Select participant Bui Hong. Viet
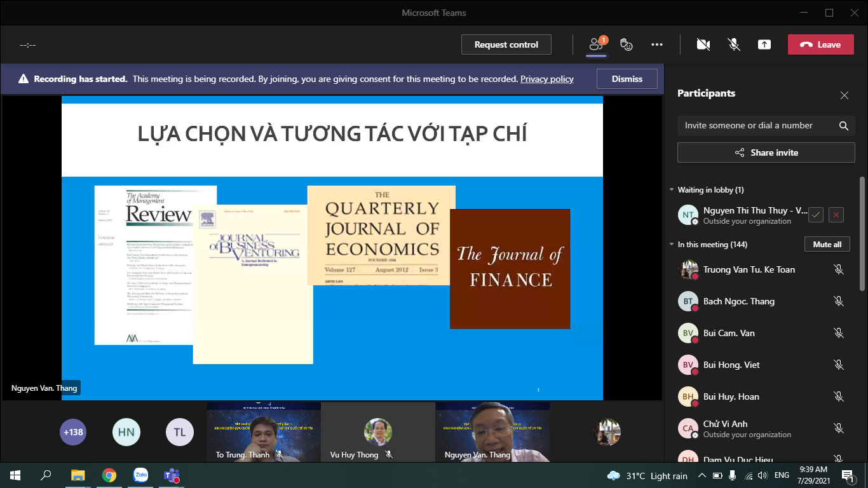Image resolution: width=868 pixels, height=488 pixels. [x=763, y=365]
